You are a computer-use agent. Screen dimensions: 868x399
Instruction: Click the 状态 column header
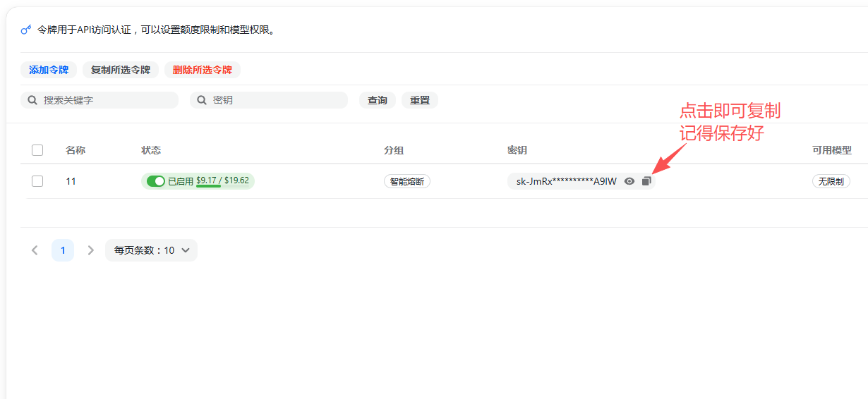tap(151, 150)
